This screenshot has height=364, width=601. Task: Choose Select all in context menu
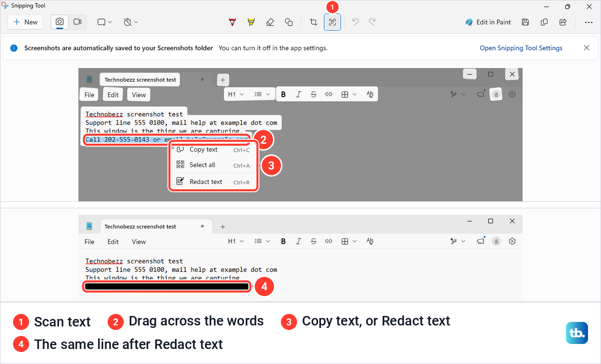213,165
